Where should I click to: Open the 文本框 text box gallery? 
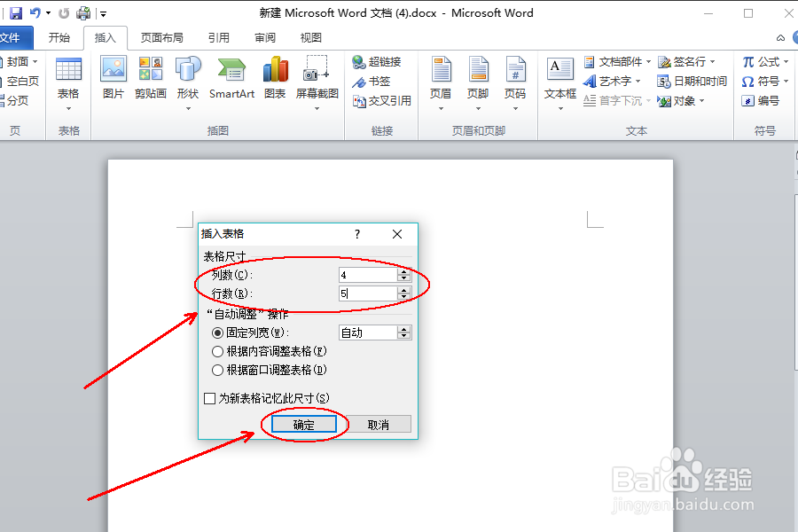click(x=560, y=84)
